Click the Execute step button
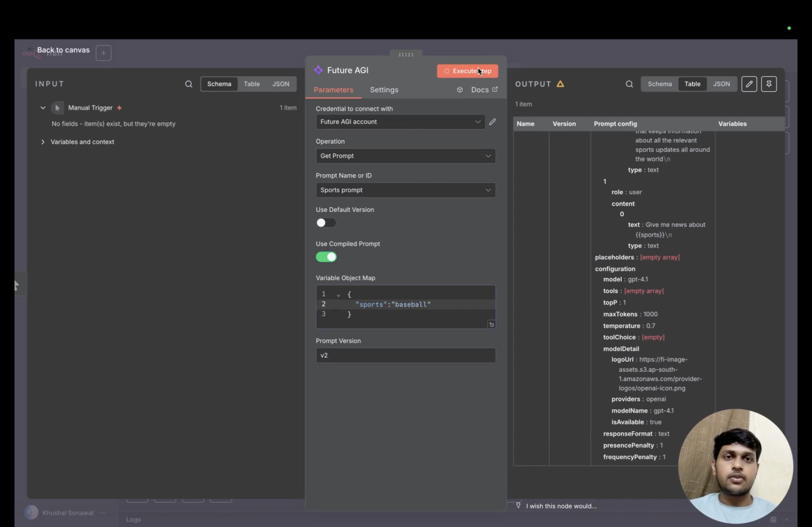The width and height of the screenshot is (812, 527). point(467,71)
